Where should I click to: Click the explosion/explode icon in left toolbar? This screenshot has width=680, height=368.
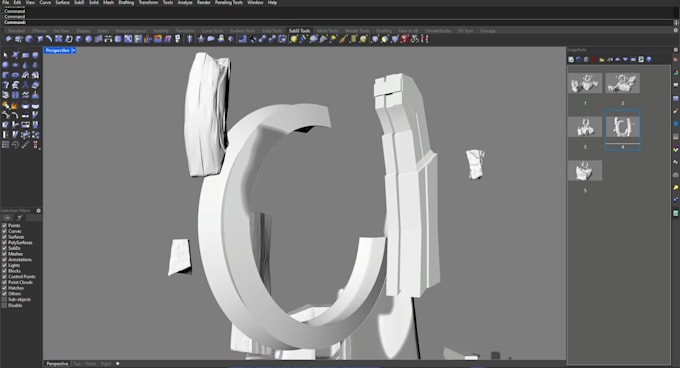tap(15, 105)
